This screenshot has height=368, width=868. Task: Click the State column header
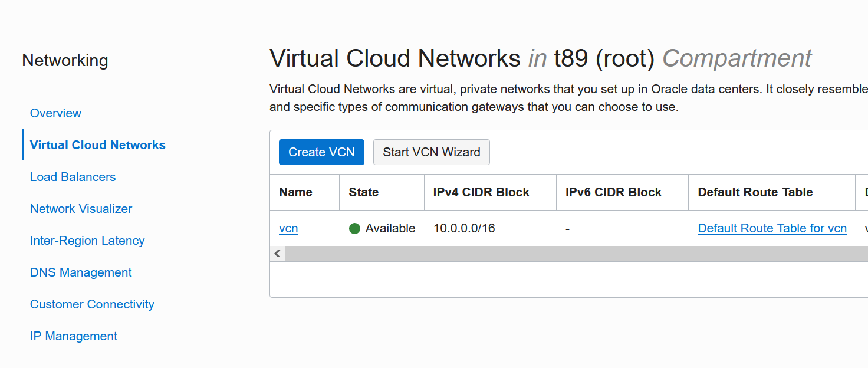click(x=363, y=192)
